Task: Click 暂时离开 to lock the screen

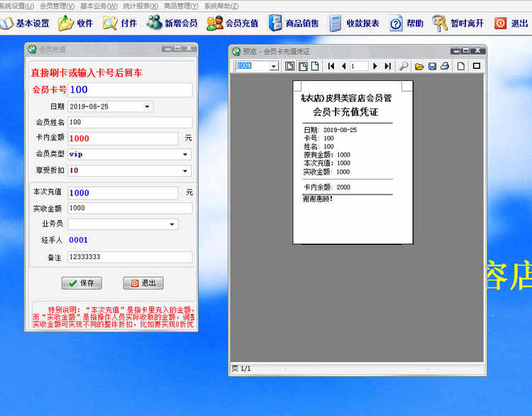Action: 458,23
